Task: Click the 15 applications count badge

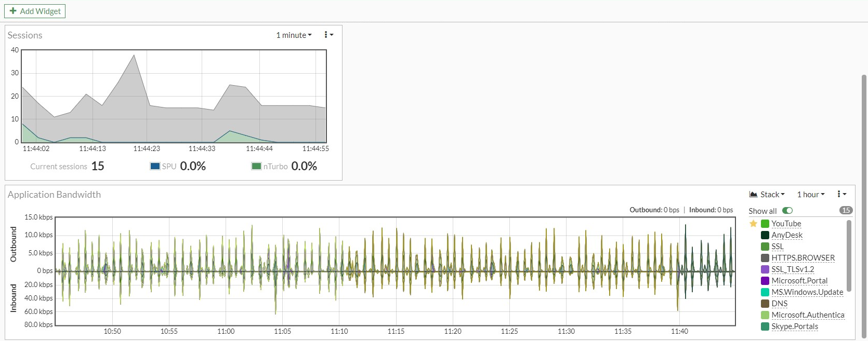Action: point(846,210)
